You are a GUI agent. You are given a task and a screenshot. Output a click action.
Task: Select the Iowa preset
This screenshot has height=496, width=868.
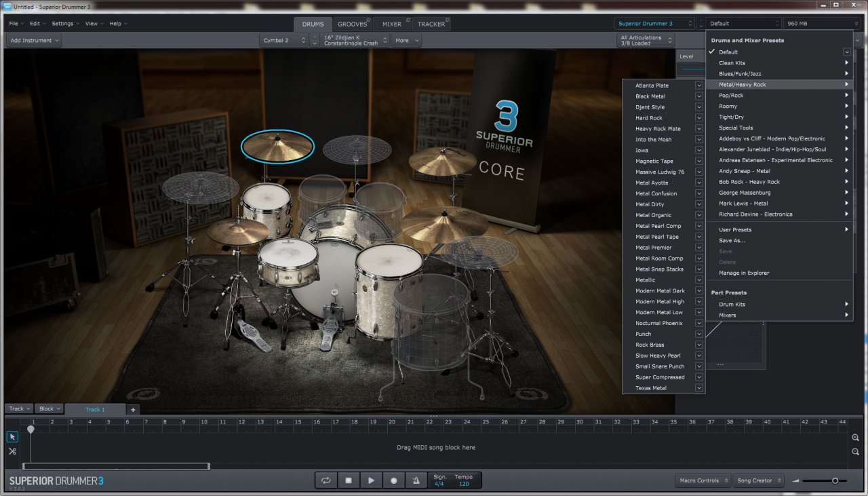(x=642, y=151)
